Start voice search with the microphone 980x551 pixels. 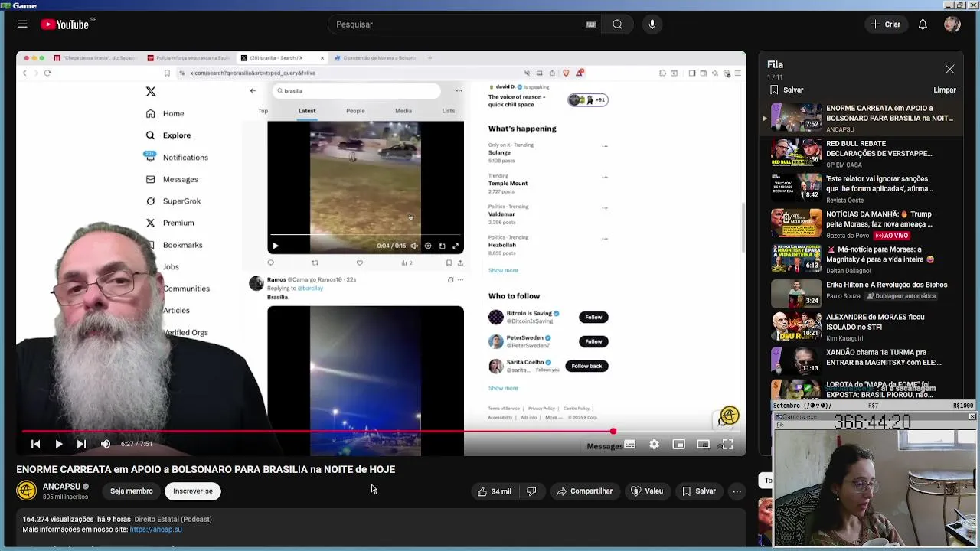(652, 24)
